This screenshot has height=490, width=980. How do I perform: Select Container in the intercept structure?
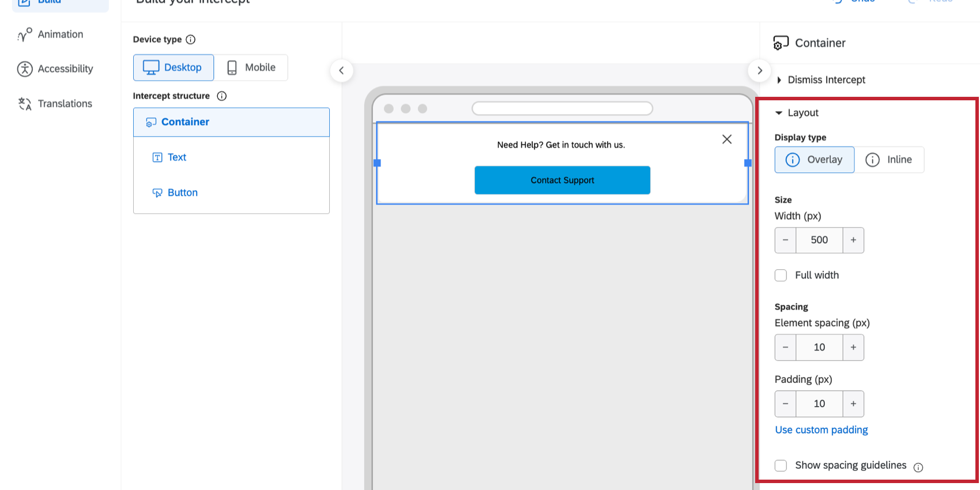click(231, 122)
